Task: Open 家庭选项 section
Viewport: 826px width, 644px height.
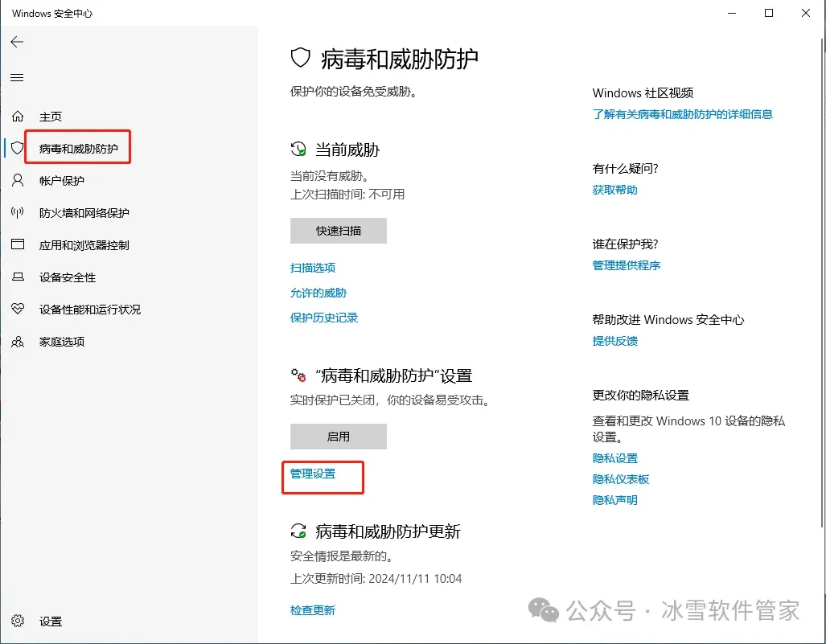Action: (x=62, y=342)
